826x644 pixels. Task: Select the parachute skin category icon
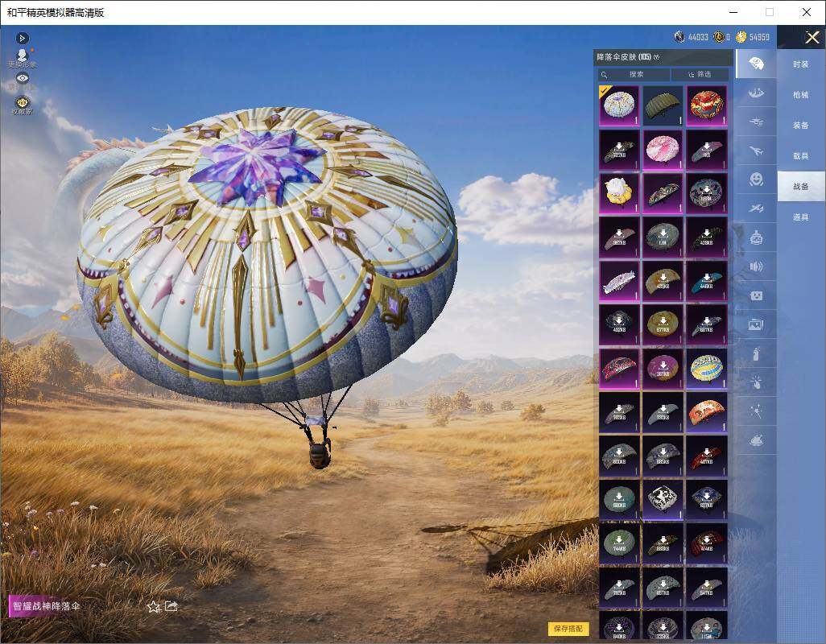(756, 64)
